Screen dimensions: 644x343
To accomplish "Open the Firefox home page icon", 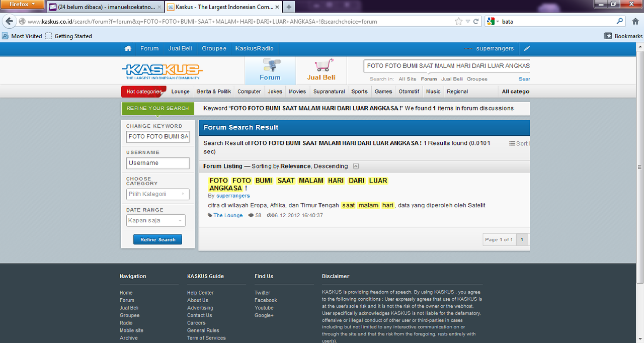I will tap(635, 22).
